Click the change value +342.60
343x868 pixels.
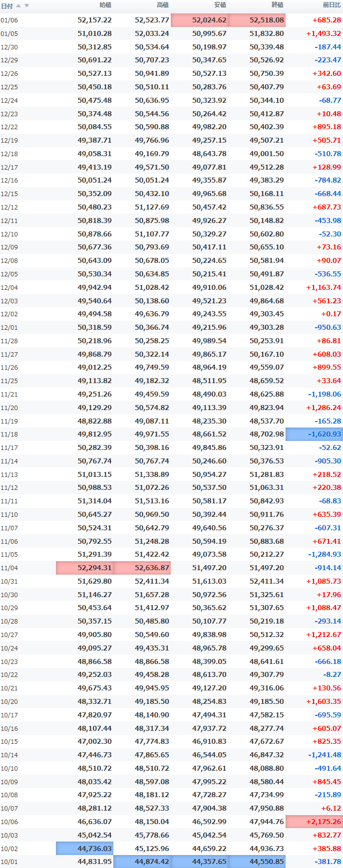pyautogui.click(x=327, y=74)
